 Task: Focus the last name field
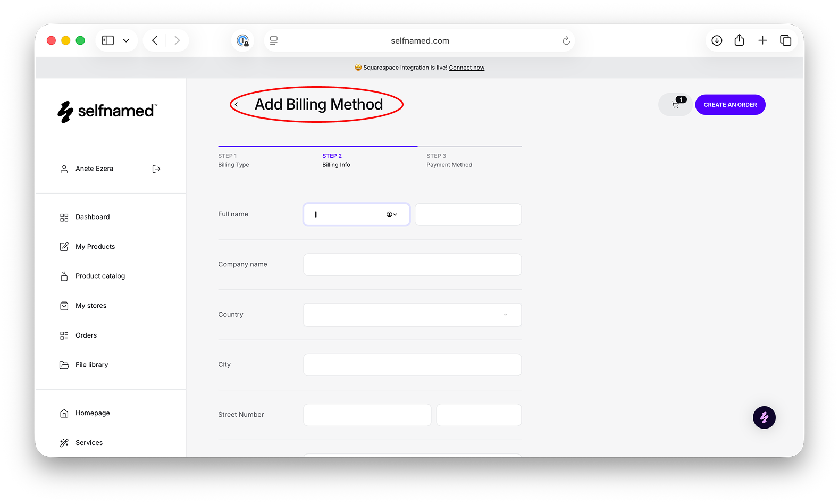(x=468, y=214)
